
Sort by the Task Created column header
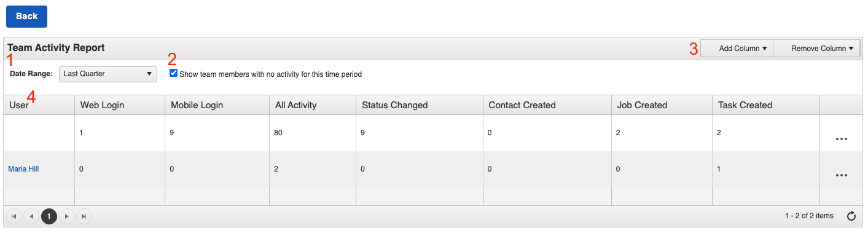pos(745,105)
